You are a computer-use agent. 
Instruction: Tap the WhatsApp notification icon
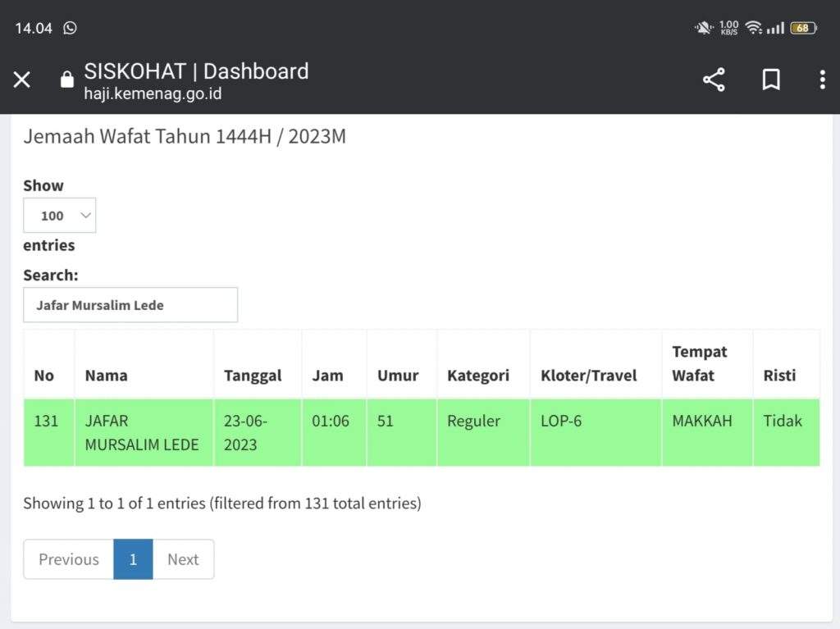coord(71,28)
